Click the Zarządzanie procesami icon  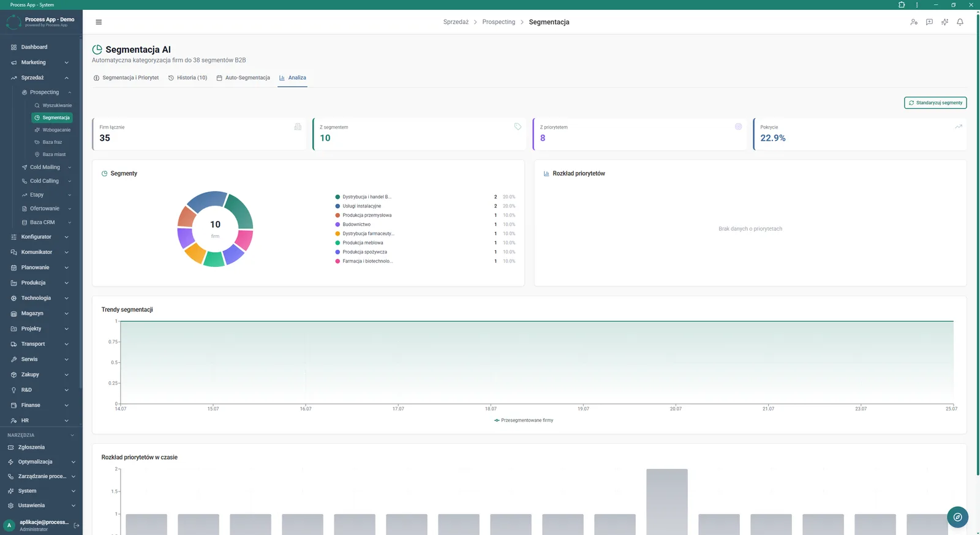click(x=10, y=476)
